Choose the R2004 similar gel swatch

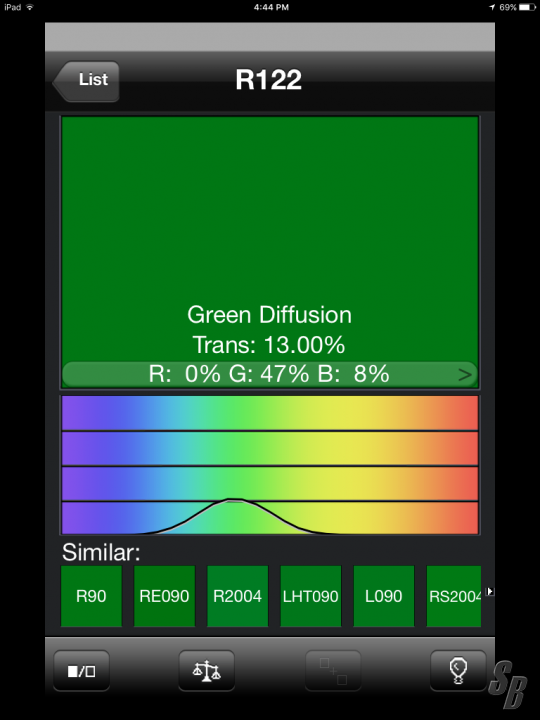pyautogui.click(x=237, y=596)
